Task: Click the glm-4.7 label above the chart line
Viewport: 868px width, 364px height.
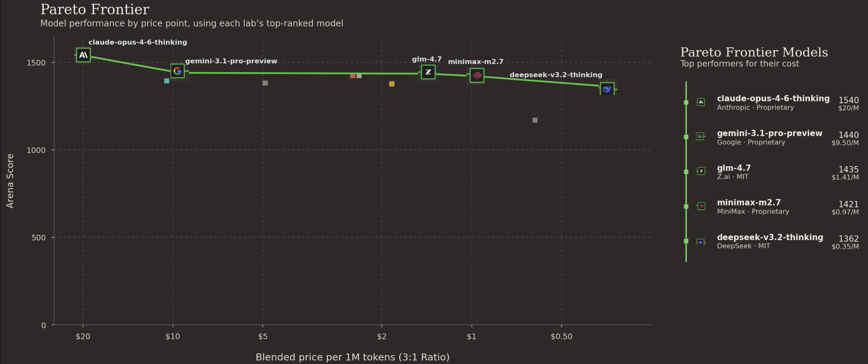Action: [x=426, y=59]
